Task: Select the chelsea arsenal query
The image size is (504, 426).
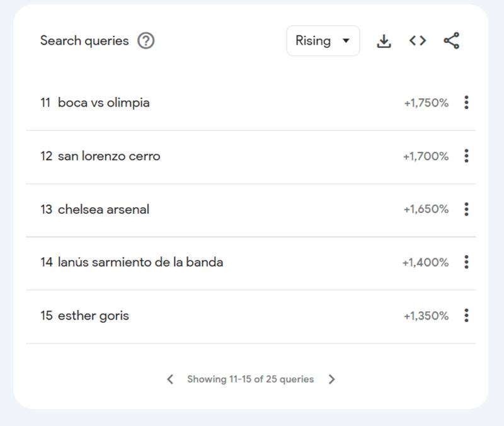Action: click(103, 209)
